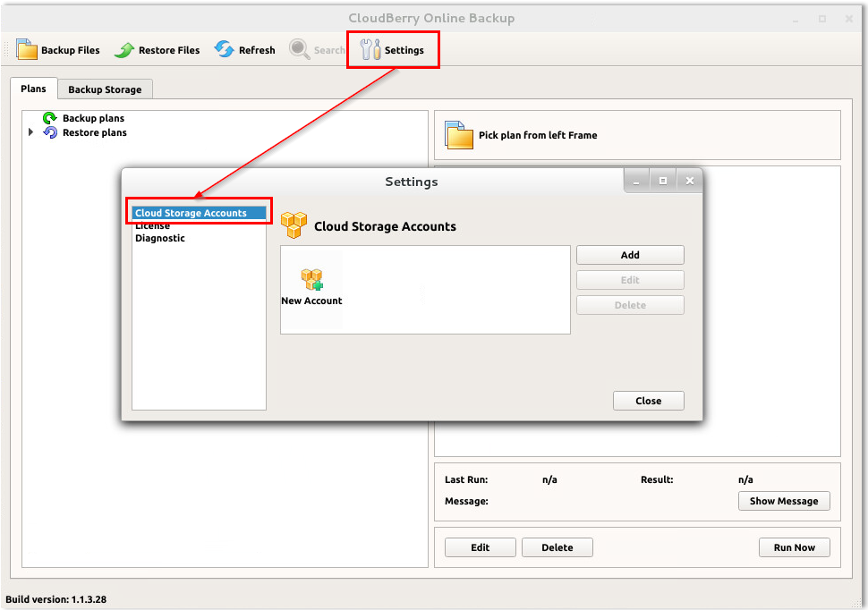Click the Backup Files toolbar icon
Viewport: 868px width, 610px height.
click(x=28, y=50)
